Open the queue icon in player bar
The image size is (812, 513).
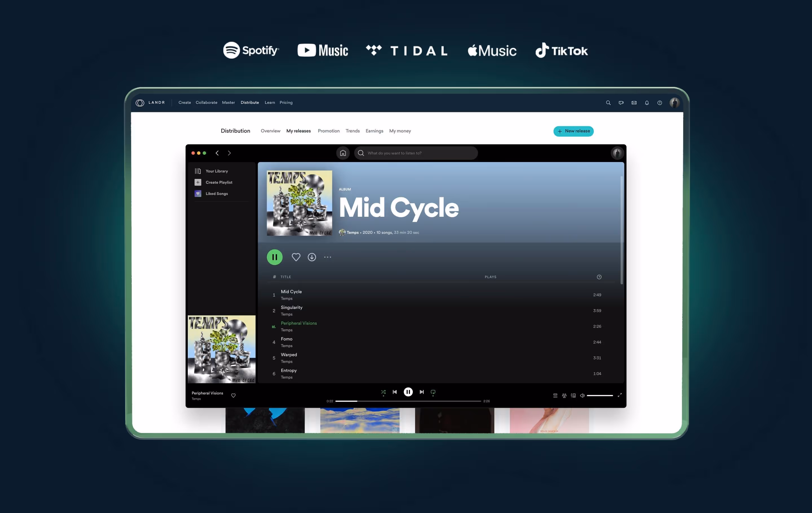tap(555, 395)
